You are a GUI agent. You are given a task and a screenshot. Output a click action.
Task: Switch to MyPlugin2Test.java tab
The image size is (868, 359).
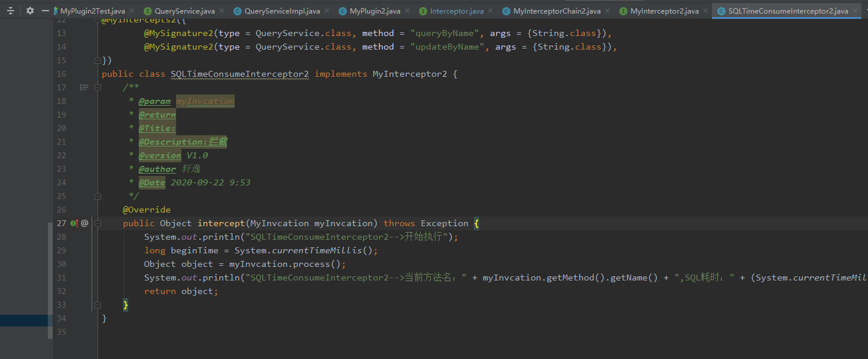click(x=92, y=11)
